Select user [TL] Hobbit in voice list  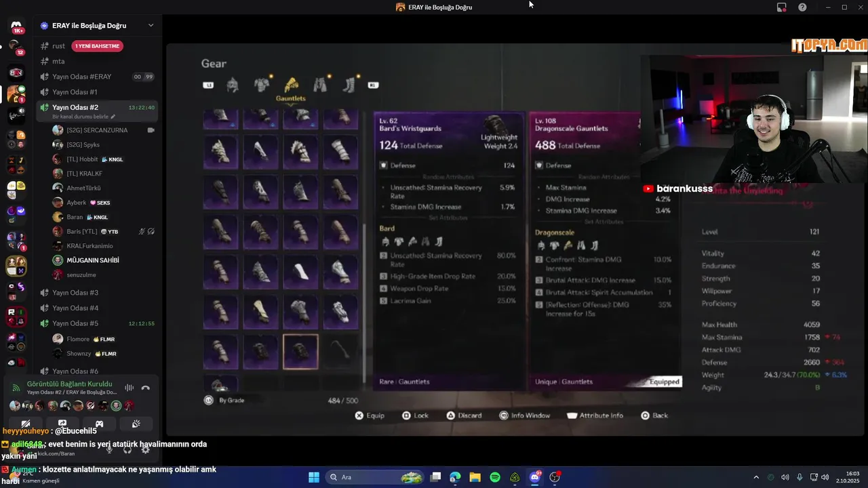(103, 159)
